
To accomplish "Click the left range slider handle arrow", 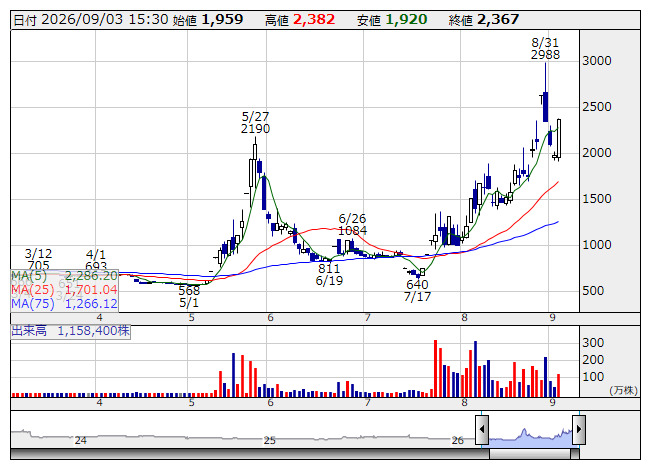I will 482,430.
